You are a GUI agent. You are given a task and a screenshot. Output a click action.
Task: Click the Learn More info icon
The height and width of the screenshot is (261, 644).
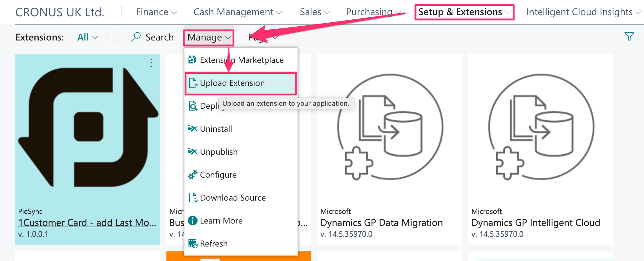point(192,221)
